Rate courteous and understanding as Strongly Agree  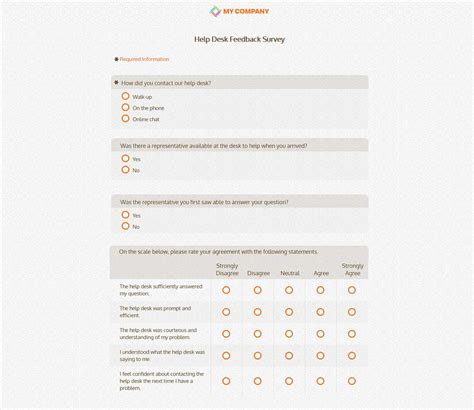click(x=352, y=334)
